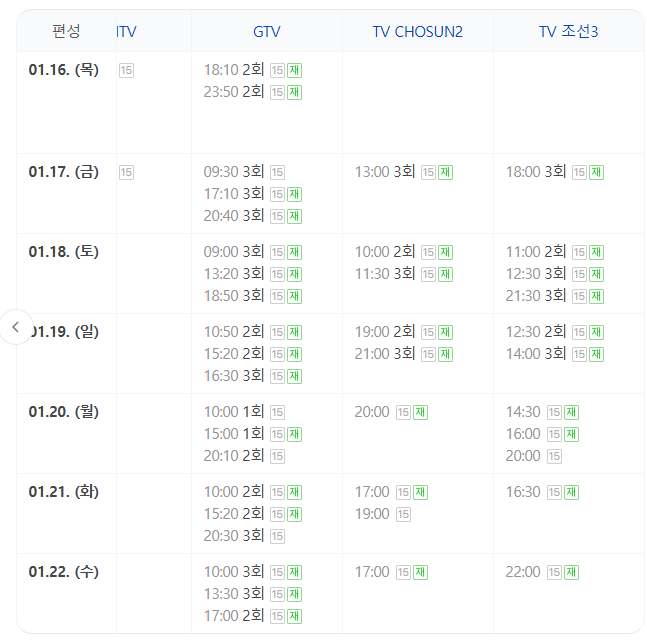Click the 15 rating badge under ITV on 01.17
The height and width of the screenshot is (644, 647).
tap(126, 172)
